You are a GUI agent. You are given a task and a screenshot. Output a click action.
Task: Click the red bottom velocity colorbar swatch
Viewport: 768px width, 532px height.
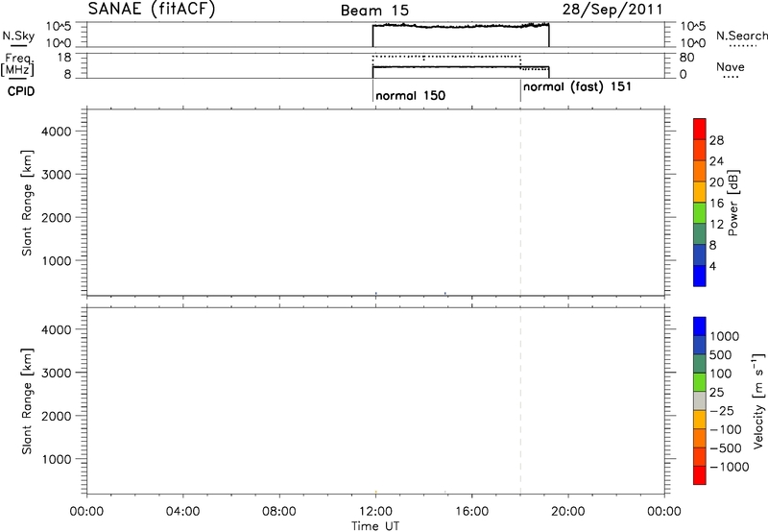tap(700, 475)
